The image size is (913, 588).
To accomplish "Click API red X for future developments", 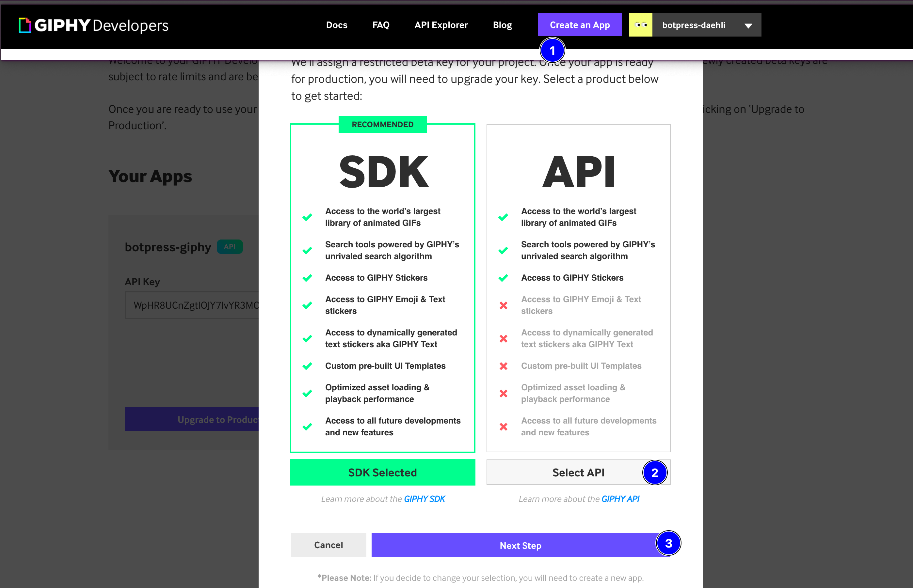I will 504,427.
